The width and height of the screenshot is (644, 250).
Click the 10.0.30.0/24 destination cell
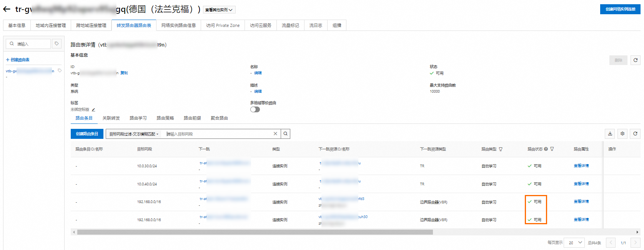tap(147, 166)
